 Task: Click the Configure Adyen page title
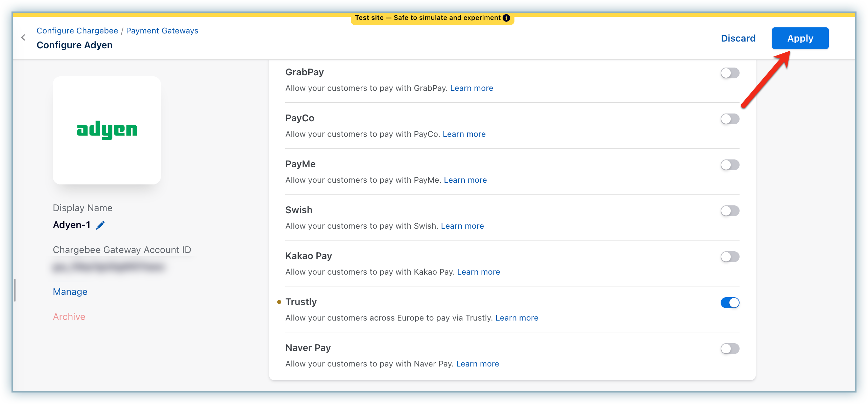pos(75,45)
